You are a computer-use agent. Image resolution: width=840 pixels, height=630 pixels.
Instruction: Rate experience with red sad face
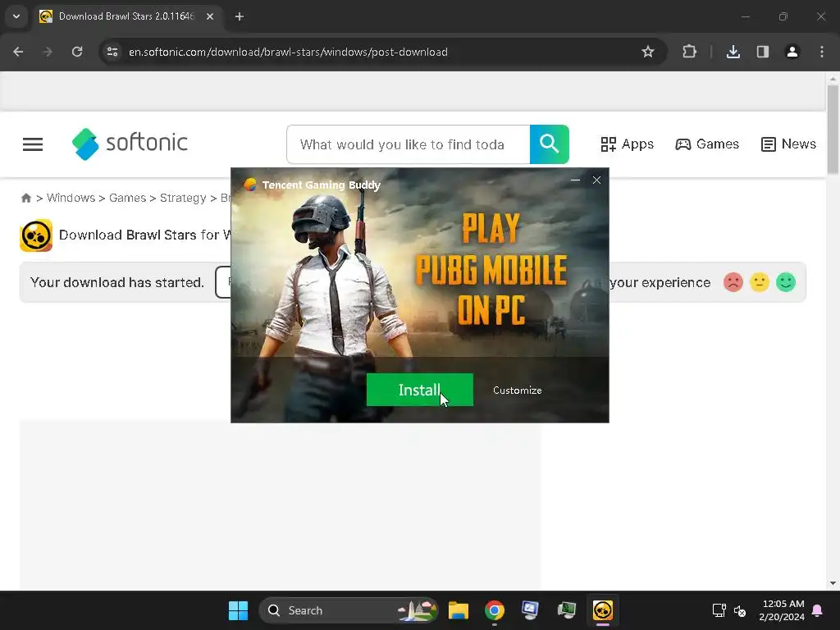pos(733,282)
